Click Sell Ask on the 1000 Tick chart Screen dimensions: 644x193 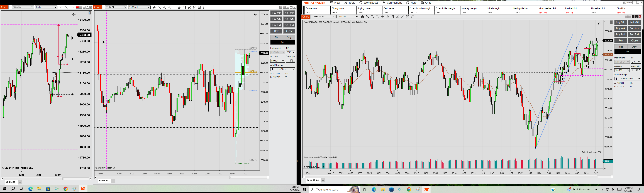635,28
